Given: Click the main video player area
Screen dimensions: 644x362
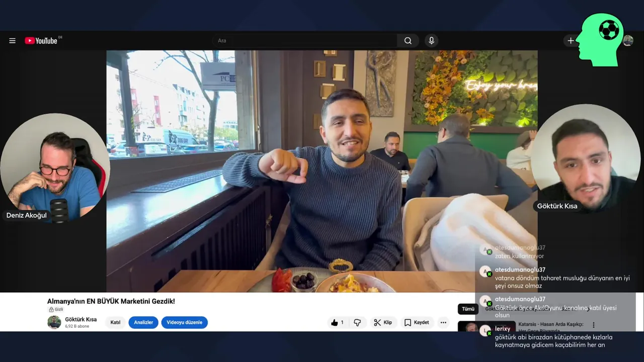Looking at the screenshot, I should click(321, 171).
